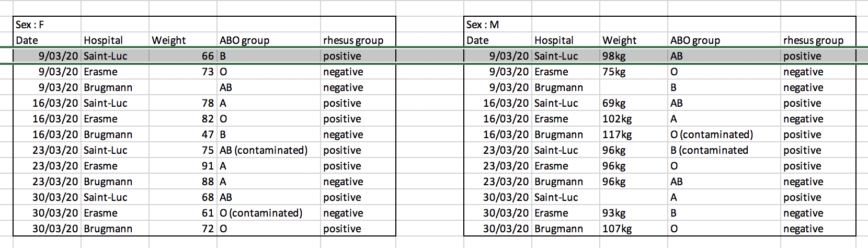Screen dimensions: 868x248
Task: Click empty weight cell in female 9/03/20 Brugmann row
Action: [x=182, y=87]
